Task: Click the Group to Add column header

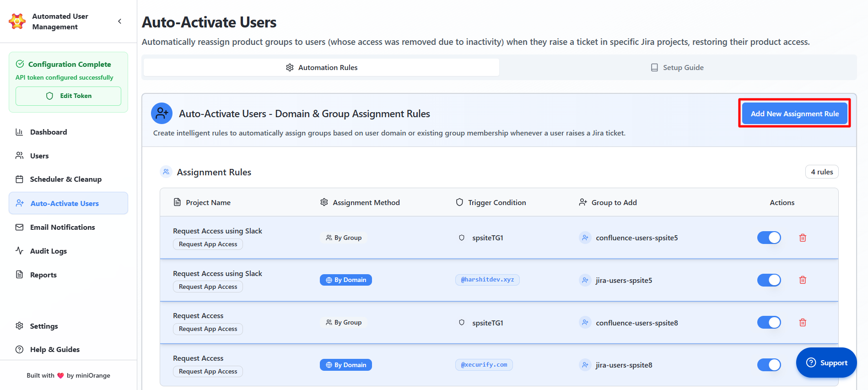Action: coord(608,203)
